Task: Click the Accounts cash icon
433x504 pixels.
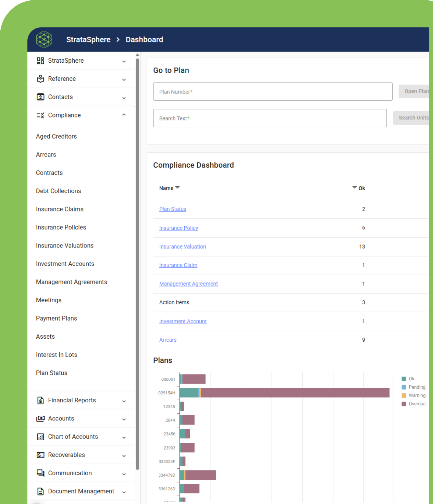Action: click(x=40, y=418)
